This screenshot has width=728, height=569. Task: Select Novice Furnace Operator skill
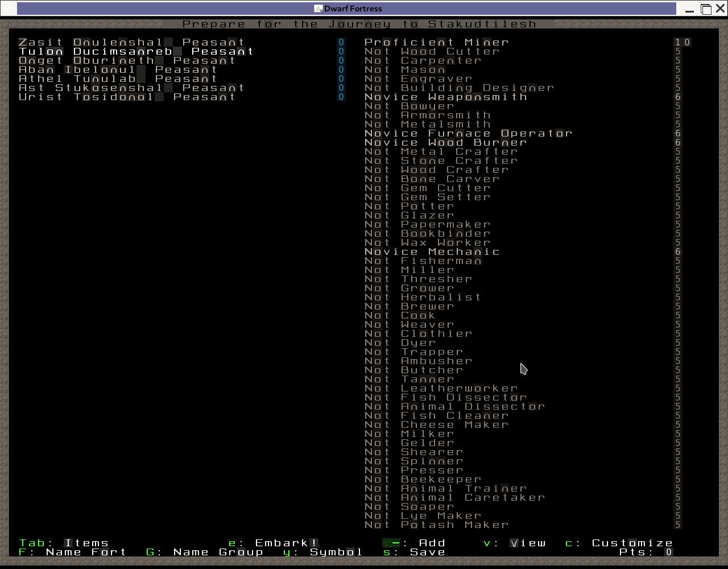point(468,133)
